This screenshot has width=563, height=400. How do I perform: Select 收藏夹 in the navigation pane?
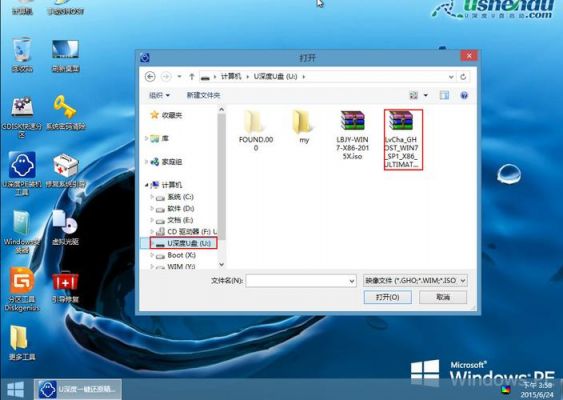tap(166, 115)
